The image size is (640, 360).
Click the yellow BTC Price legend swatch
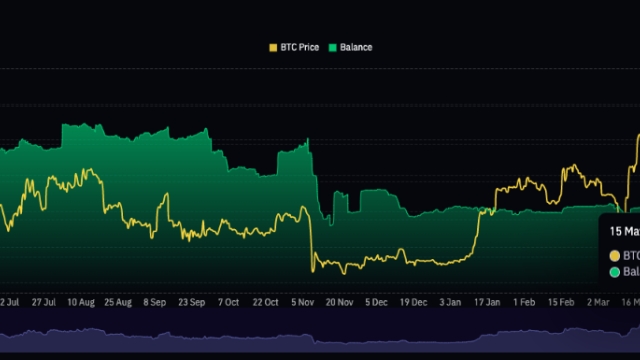273,48
